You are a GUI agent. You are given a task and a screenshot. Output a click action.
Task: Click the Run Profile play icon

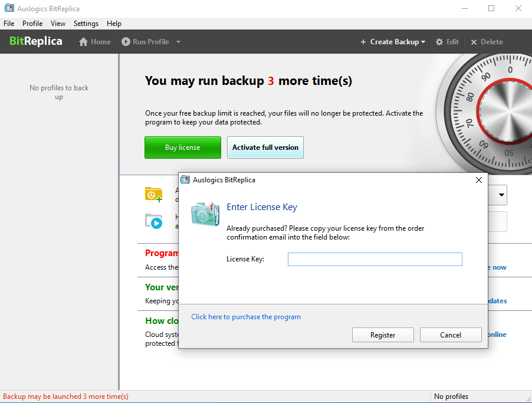point(126,42)
